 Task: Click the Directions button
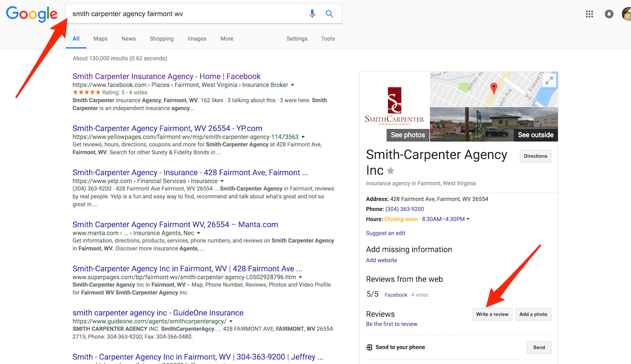point(535,156)
